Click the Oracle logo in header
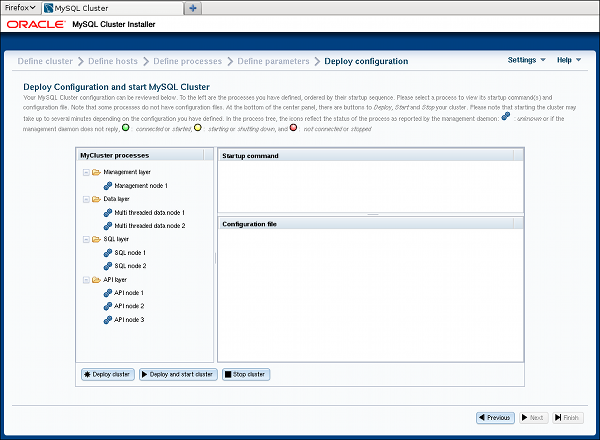 37,23
